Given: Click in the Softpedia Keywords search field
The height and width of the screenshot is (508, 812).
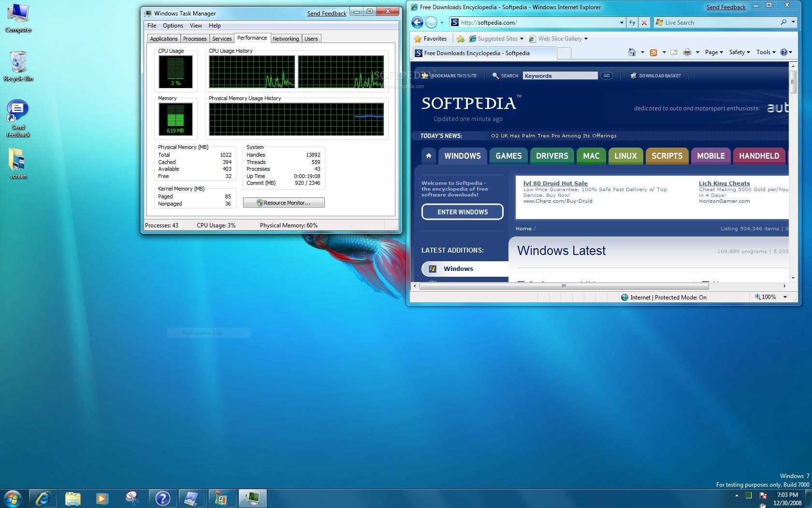Looking at the screenshot, I should [560, 75].
